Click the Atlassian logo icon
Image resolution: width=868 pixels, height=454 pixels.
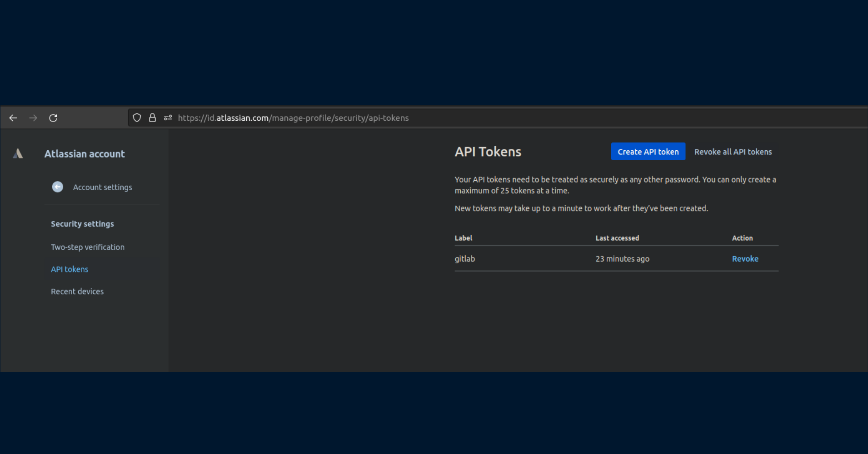(x=18, y=153)
